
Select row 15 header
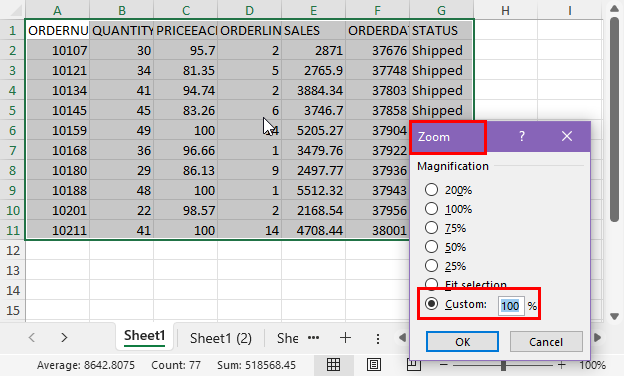(x=13, y=310)
